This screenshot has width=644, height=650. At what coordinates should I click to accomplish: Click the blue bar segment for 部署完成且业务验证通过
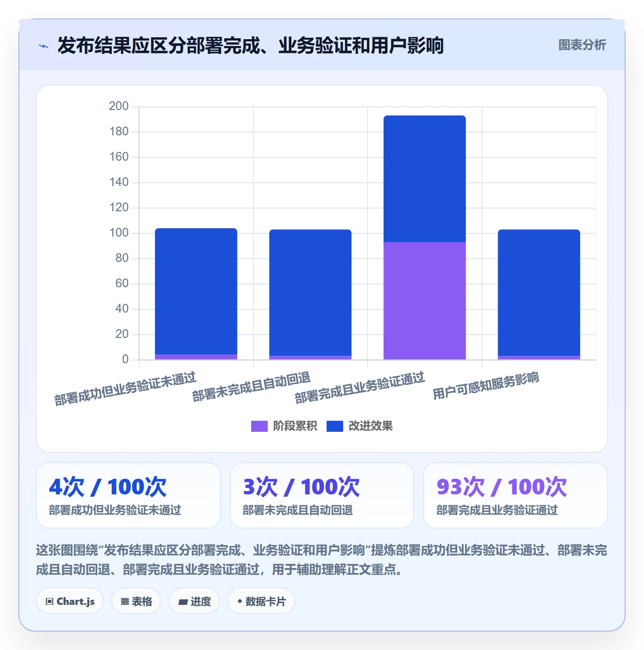pos(425,179)
